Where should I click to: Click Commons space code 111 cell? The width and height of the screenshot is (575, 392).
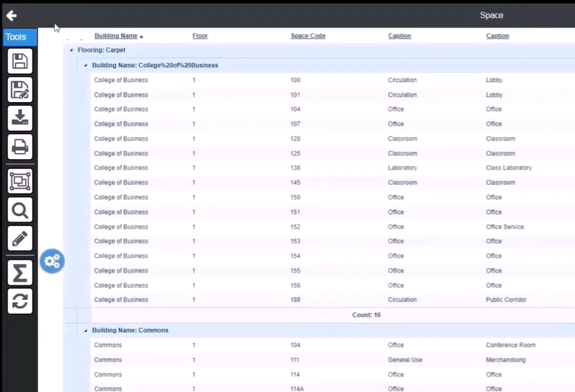(x=295, y=360)
